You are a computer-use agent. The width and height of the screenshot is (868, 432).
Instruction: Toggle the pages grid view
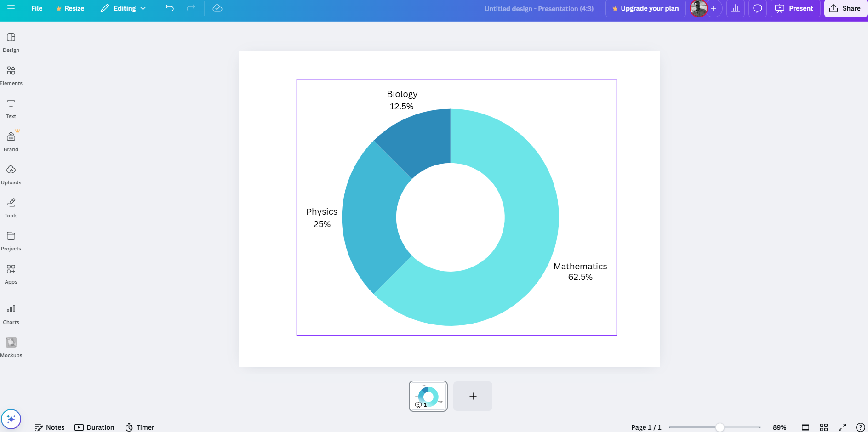coord(823,426)
